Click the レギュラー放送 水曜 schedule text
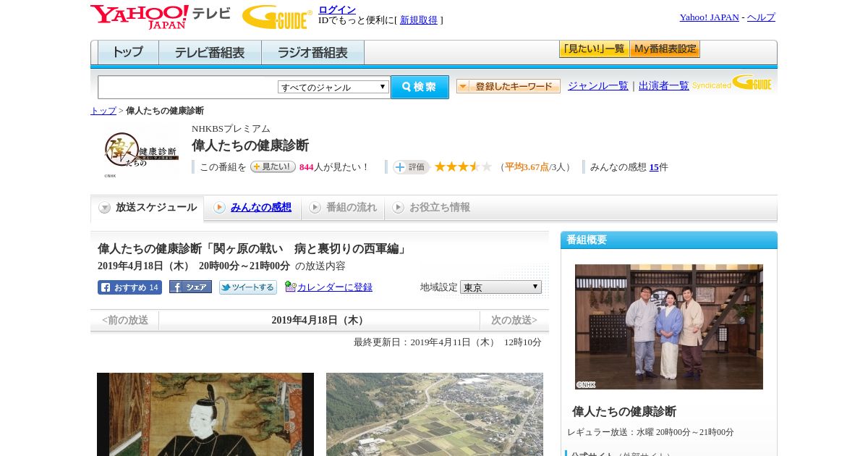 [650, 432]
